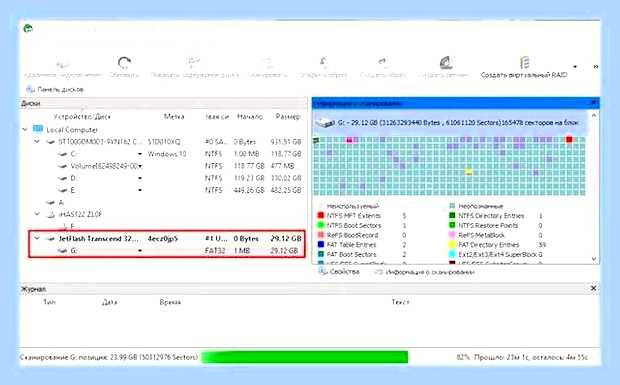
Task: Open the dropdown arrow on the E: row
Action: (140, 190)
